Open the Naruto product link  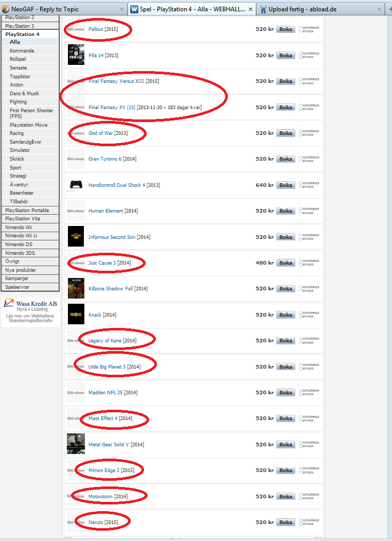click(x=96, y=522)
